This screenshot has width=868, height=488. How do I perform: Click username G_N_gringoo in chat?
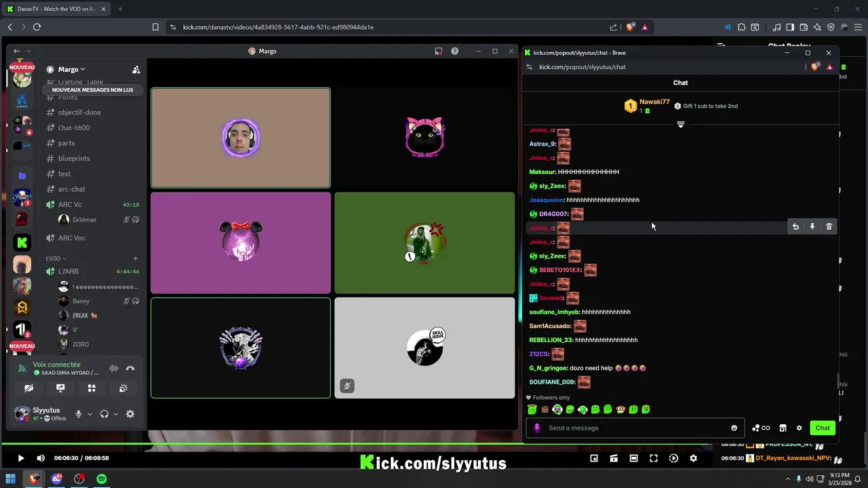click(x=548, y=368)
